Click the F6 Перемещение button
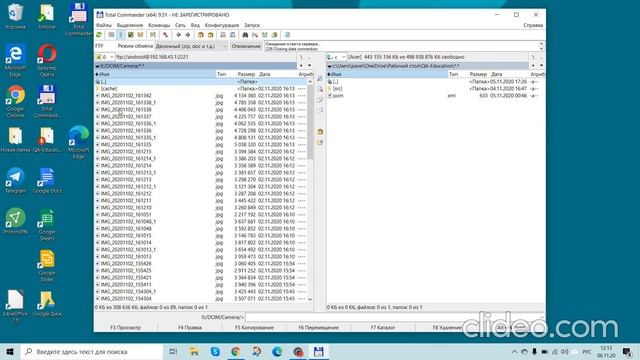Image resolution: width=640 pixels, height=360 pixels. click(x=318, y=327)
